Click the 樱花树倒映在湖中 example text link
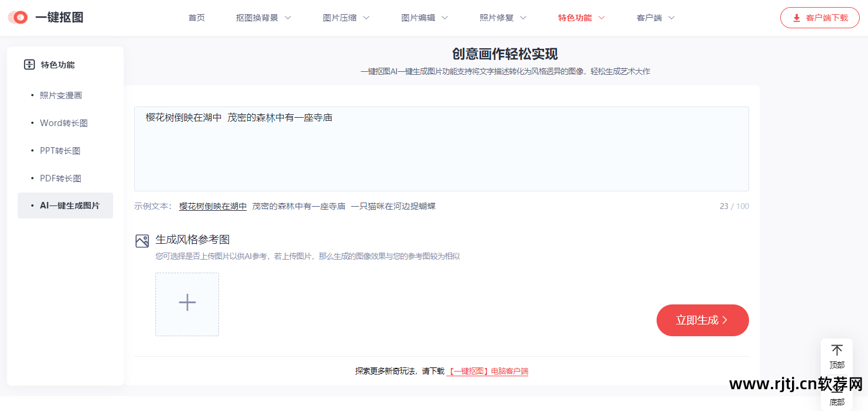 click(213, 207)
